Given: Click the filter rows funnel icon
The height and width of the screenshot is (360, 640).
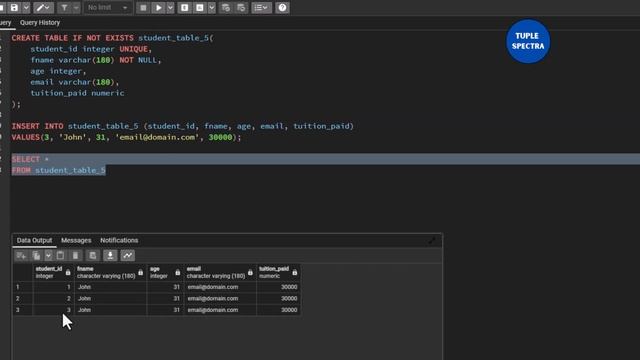Looking at the screenshot, I should [x=64, y=7].
